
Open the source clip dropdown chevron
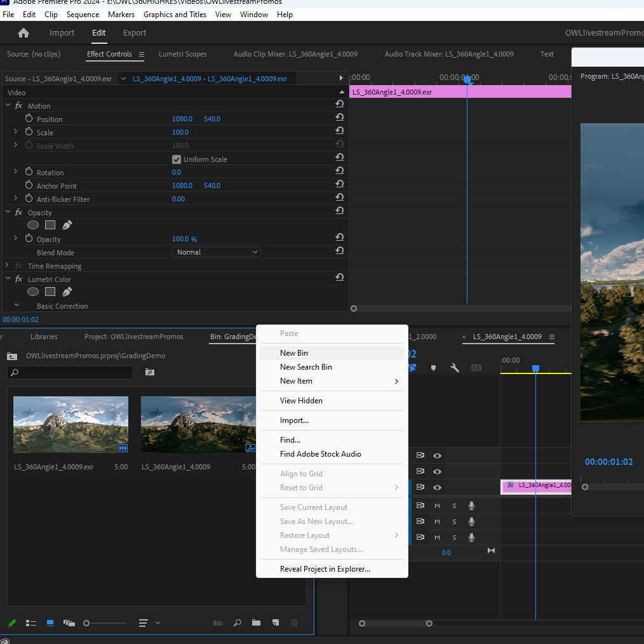[x=123, y=79]
